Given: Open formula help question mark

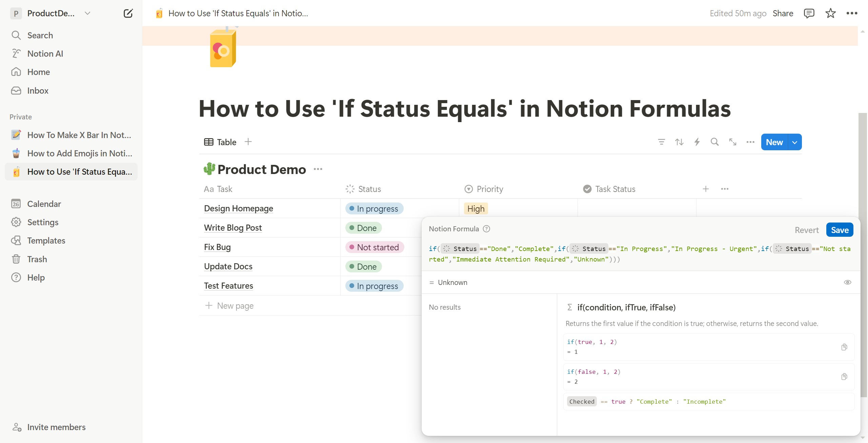Looking at the screenshot, I should coord(486,229).
